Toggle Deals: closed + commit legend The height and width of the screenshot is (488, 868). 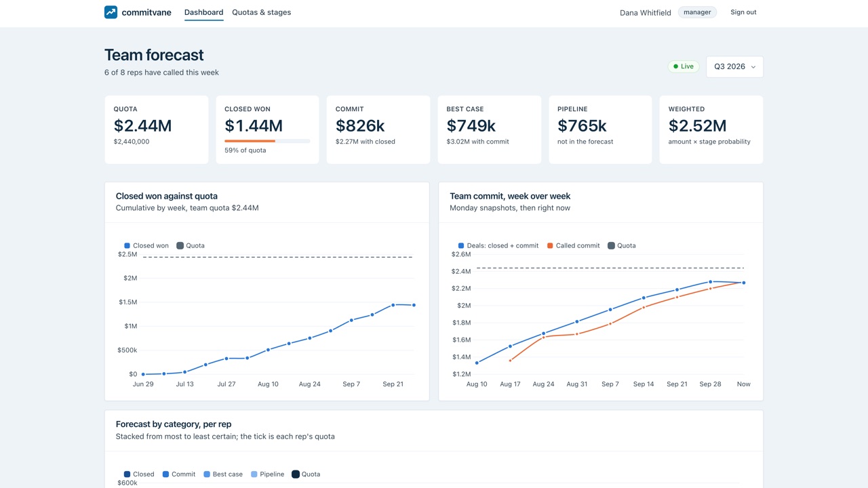(498, 245)
